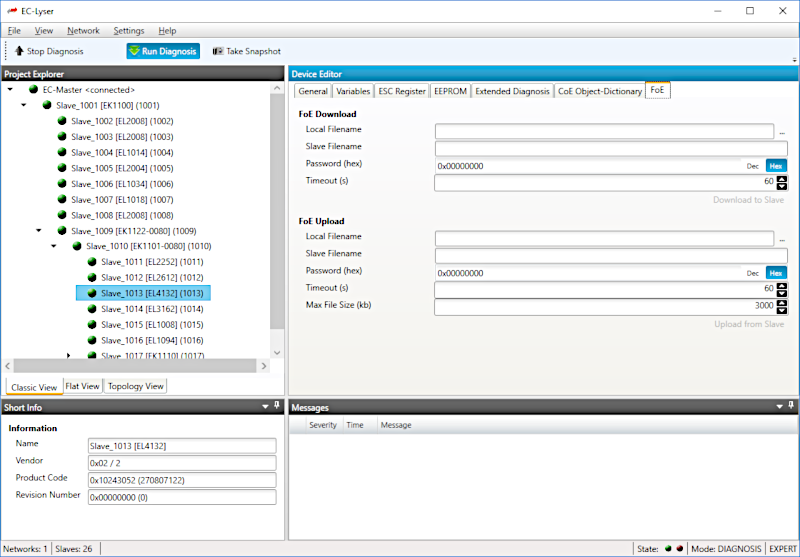Browse for FoE Upload local filename
Screen dimensions: 800x557
tap(782, 238)
